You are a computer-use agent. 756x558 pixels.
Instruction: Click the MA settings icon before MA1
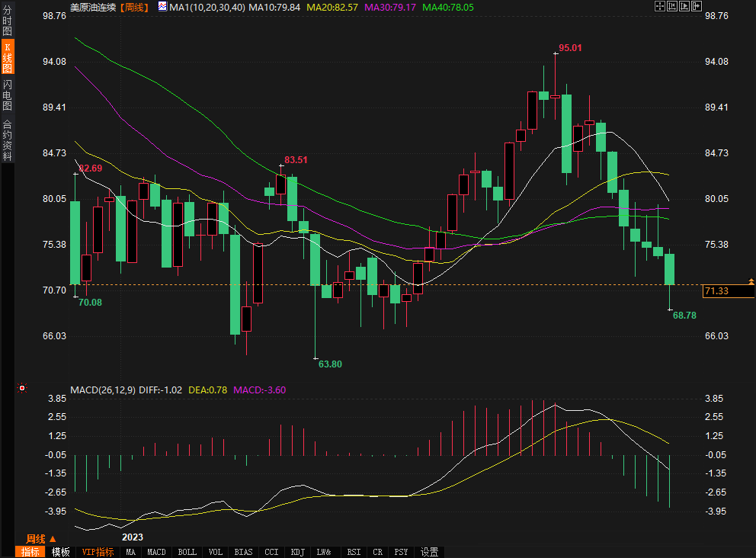tap(162, 7)
